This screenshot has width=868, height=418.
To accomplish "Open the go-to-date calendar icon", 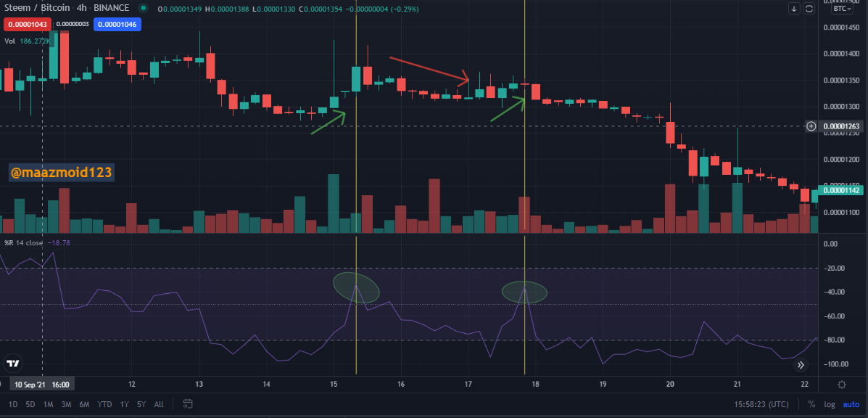I will point(188,404).
